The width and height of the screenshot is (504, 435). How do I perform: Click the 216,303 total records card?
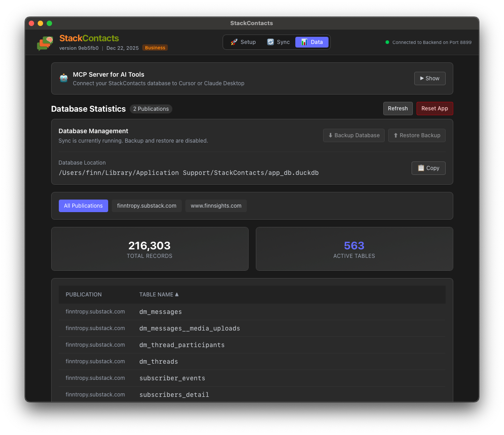pyautogui.click(x=150, y=249)
